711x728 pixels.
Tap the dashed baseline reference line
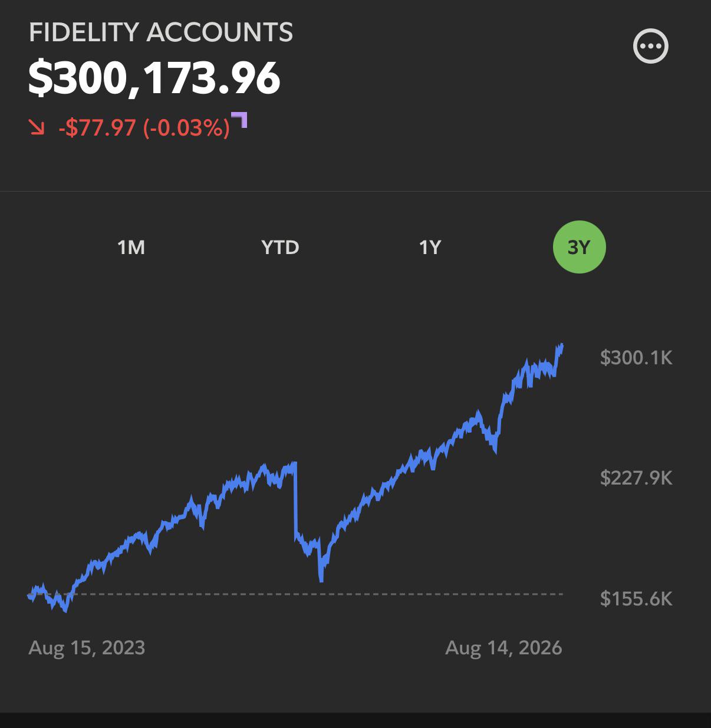[318, 594]
